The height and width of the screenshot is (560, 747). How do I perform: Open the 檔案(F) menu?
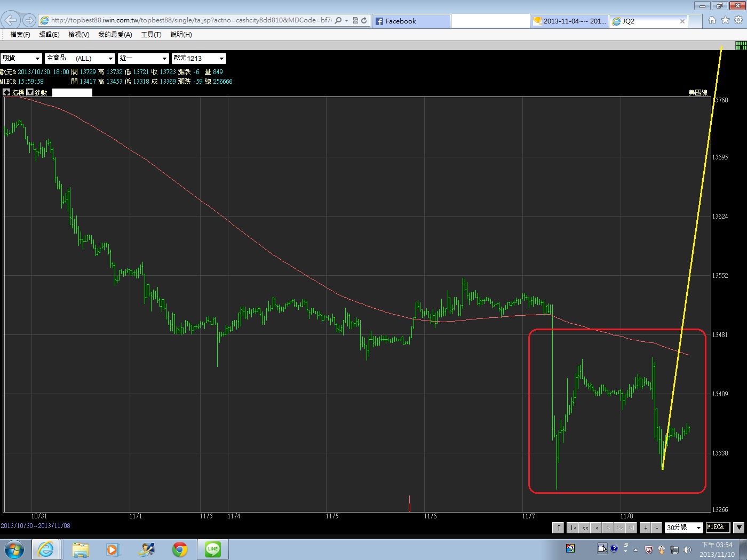pyautogui.click(x=20, y=34)
